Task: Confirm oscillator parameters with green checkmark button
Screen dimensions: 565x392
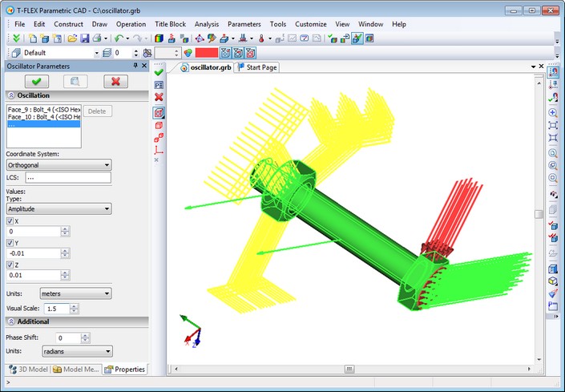Action: (35, 81)
